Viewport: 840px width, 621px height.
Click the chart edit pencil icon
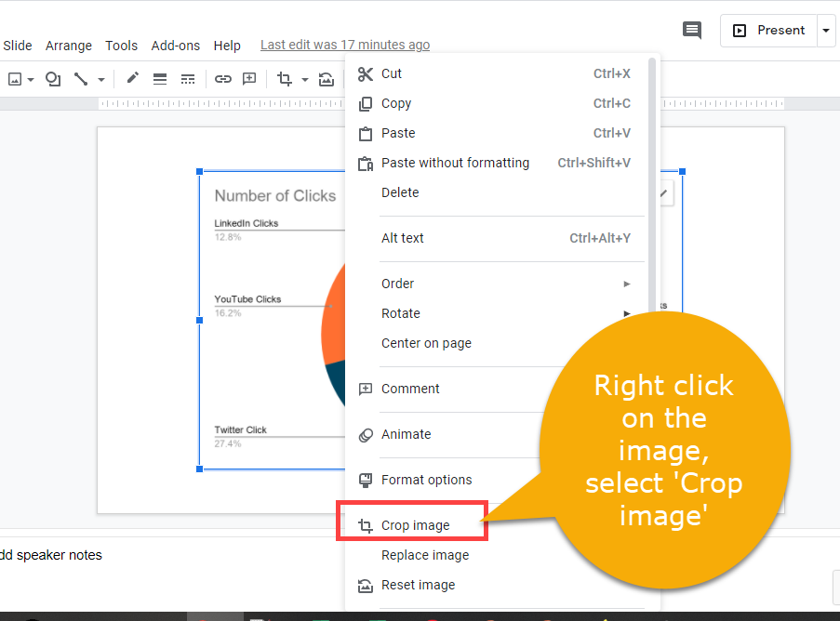tap(664, 193)
